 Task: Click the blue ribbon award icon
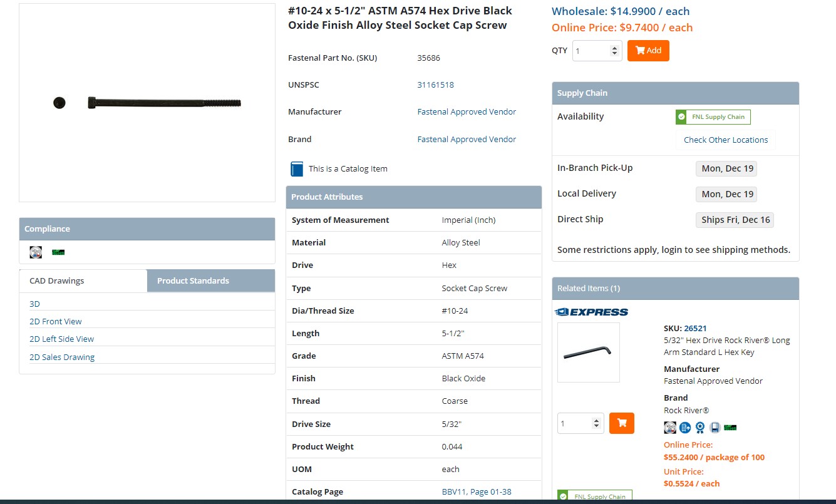[x=700, y=428]
